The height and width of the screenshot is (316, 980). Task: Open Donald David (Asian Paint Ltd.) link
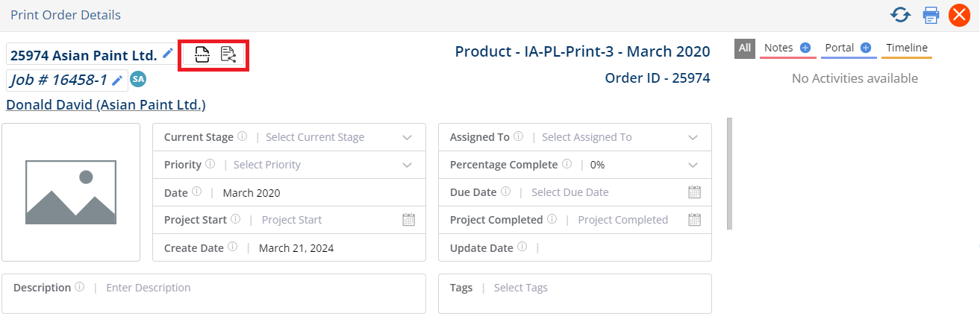click(x=106, y=105)
